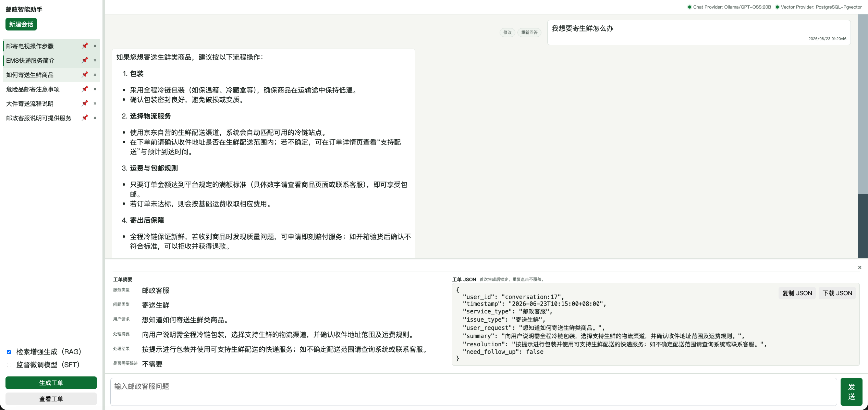Viewport: 868px width, 410px height.
Task: Click the Chat Provider status indicator
Action: pyautogui.click(x=729, y=7)
